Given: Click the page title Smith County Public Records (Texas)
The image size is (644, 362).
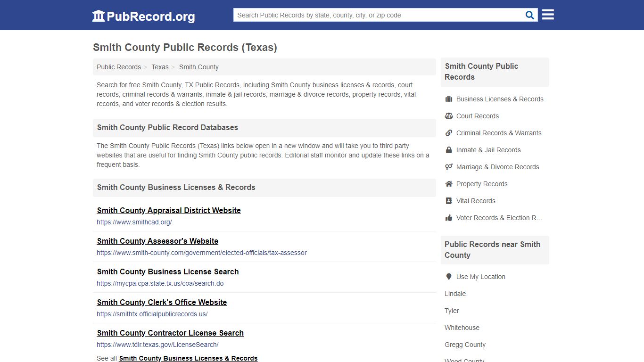Looking at the screenshot, I should 185,48.
